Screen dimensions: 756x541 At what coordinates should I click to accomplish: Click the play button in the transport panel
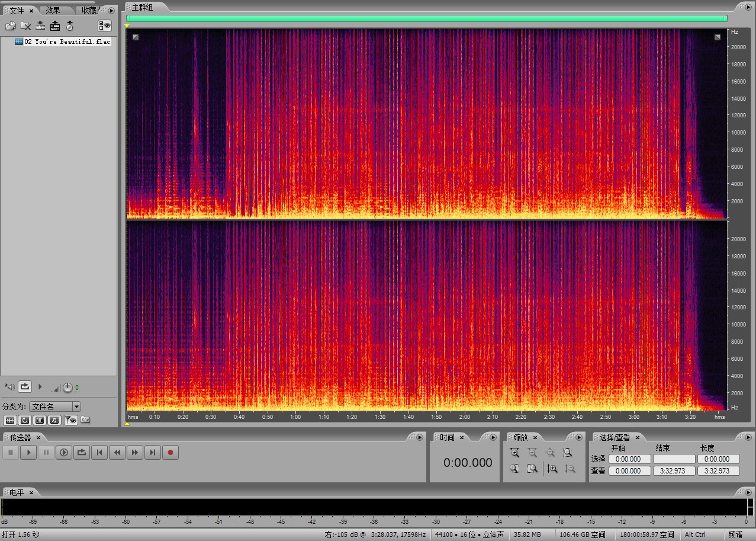pos(28,453)
